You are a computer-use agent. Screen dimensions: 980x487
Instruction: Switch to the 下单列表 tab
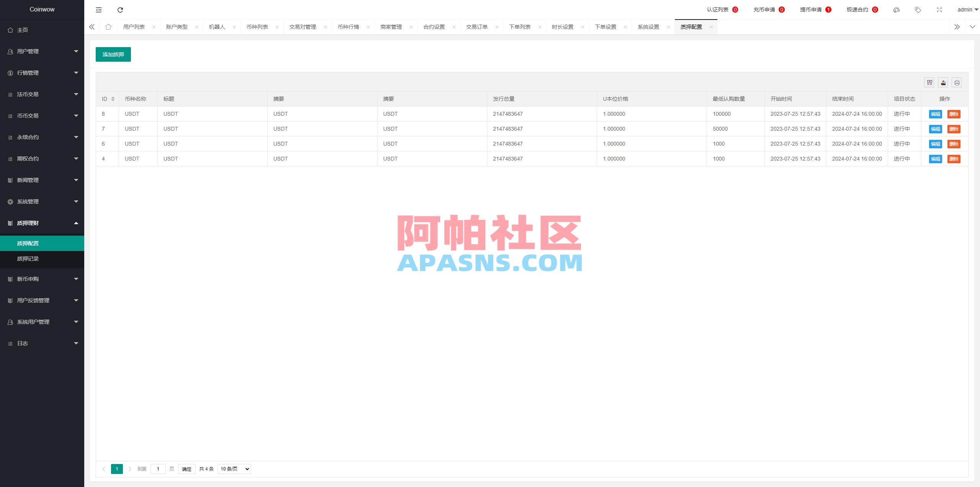pyautogui.click(x=520, y=27)
